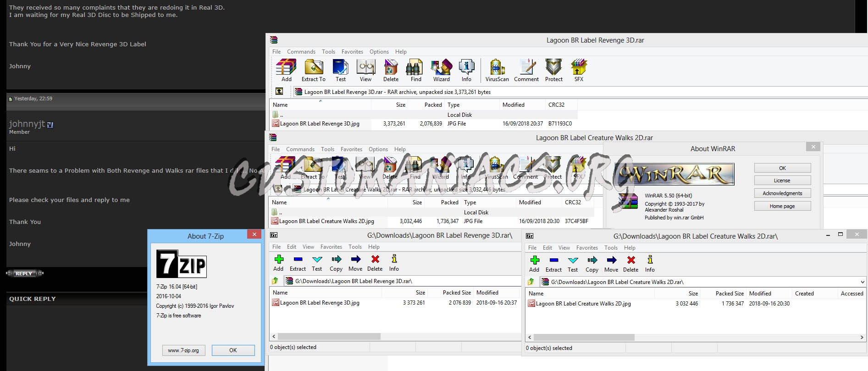Select Lagoon BR Label Revenge 3D.jpg in WinRAR

tap(320, 124)
